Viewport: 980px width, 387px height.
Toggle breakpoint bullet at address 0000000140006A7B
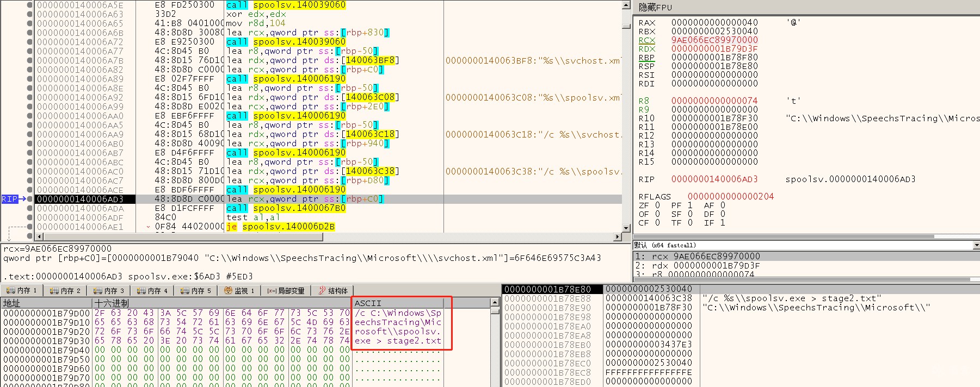pyautogui.click(x=29, y=60)
